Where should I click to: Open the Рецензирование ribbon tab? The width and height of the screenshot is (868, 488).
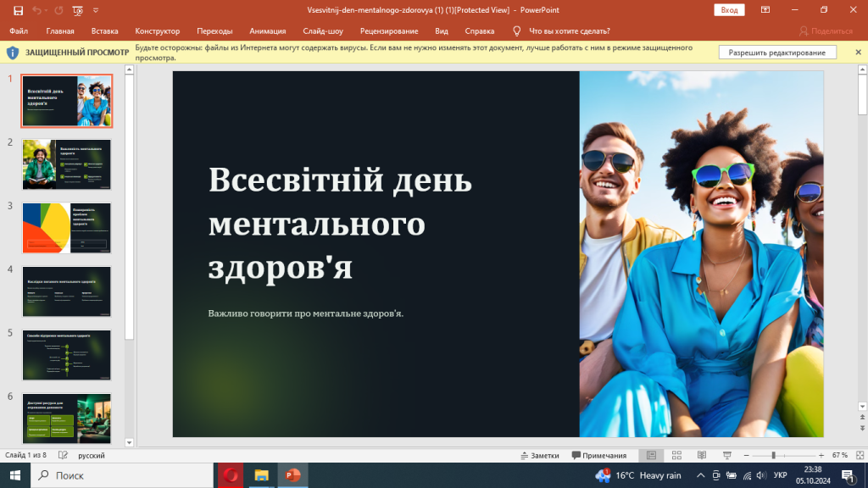click(389, 30)
